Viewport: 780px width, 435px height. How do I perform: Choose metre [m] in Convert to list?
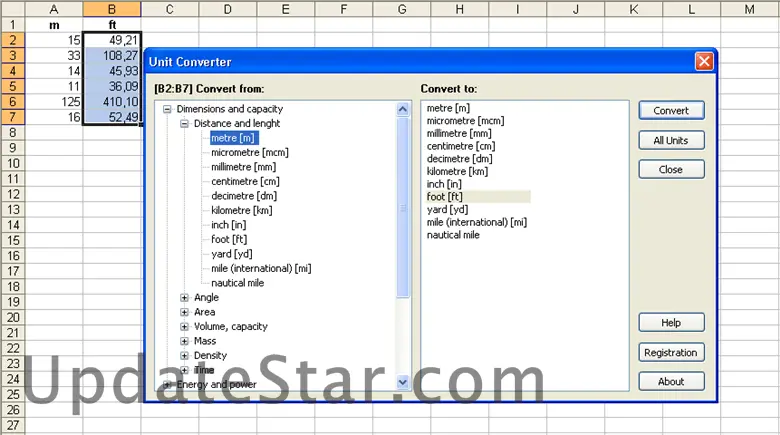click(448, 108)
